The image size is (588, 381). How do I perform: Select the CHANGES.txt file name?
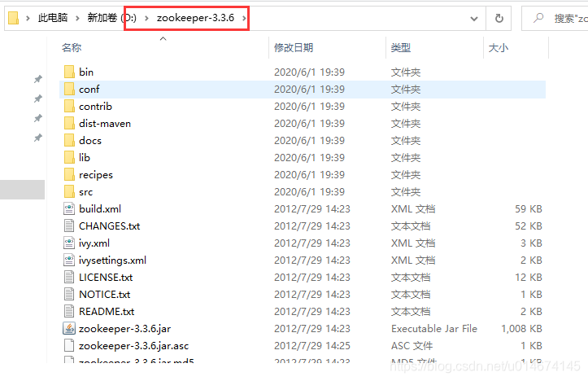(110, 226)
